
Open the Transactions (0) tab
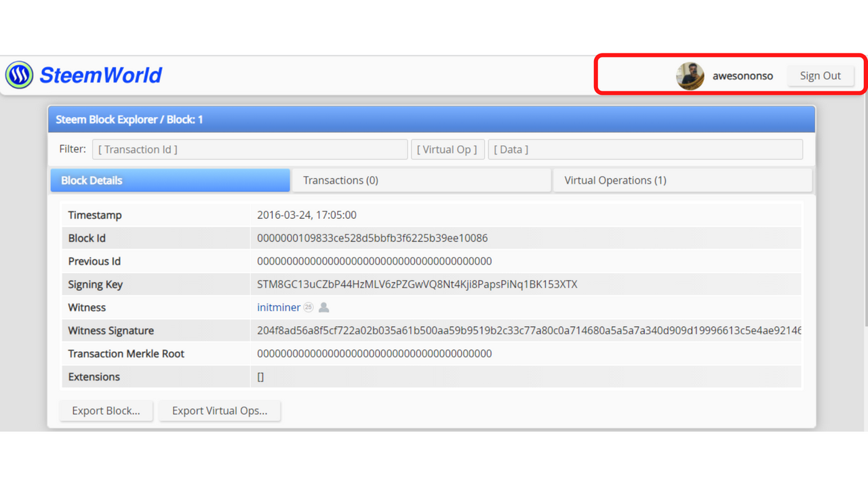[421, 180]
